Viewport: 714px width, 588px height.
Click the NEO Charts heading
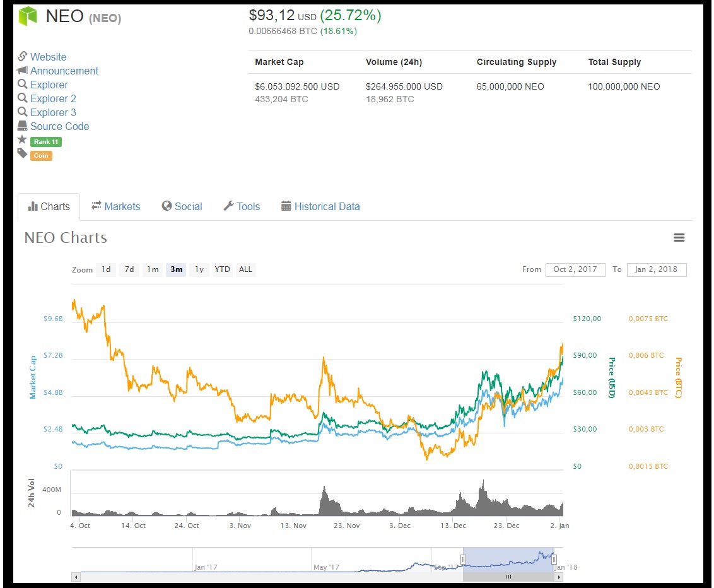tap(66, 237)
